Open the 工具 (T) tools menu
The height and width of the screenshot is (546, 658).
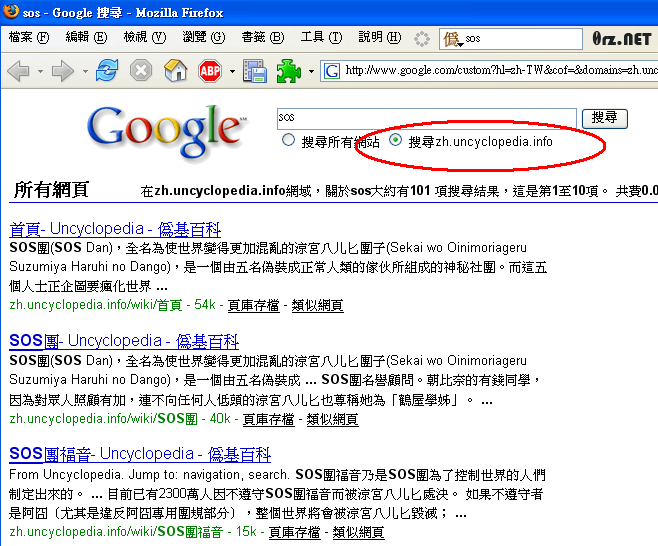318,38
